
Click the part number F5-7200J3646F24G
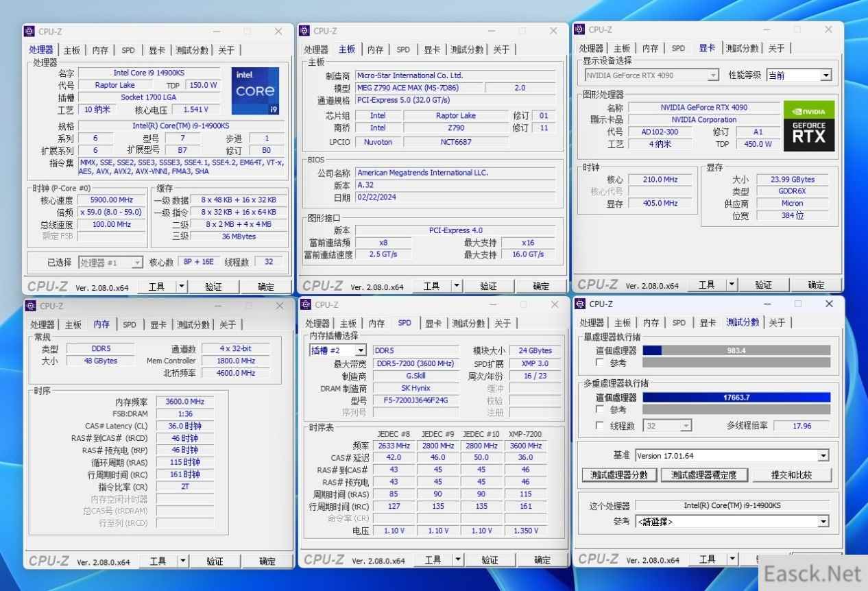(x=415, y=400)
